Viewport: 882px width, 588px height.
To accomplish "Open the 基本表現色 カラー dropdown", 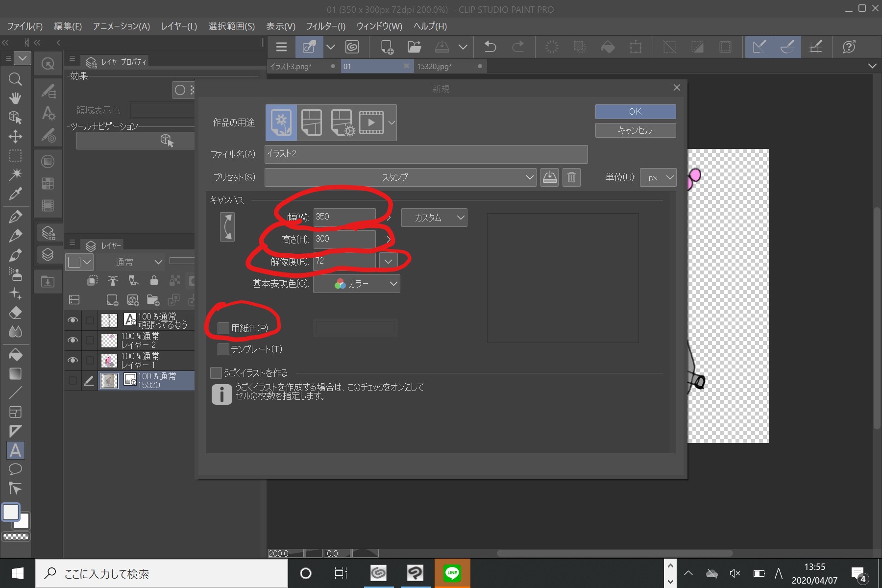I will [x=357, y=284].
